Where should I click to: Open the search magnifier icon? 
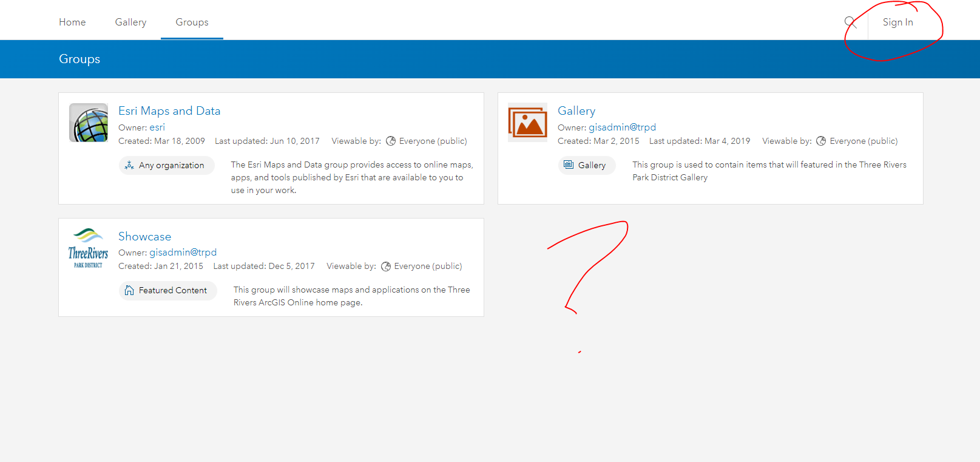tap(851, 22)
